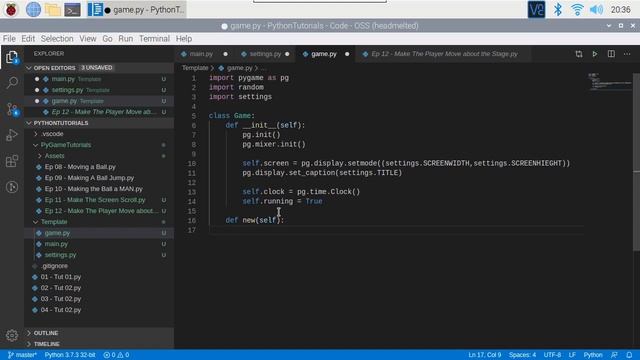Open Ep 10 - Making the Ball a MAN.py
Viewport: 640px width, 360px height.
pyautogui.click(x=99, y=189)
